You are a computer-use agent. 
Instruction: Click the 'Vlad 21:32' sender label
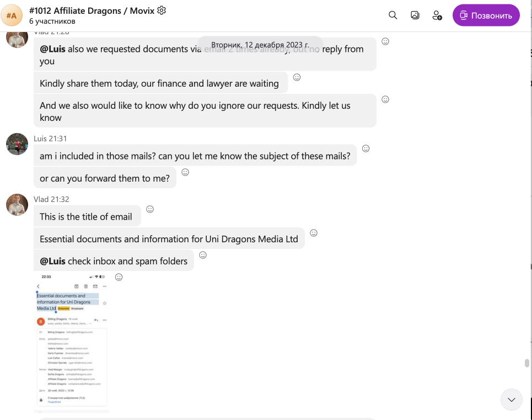pos(51,199)
